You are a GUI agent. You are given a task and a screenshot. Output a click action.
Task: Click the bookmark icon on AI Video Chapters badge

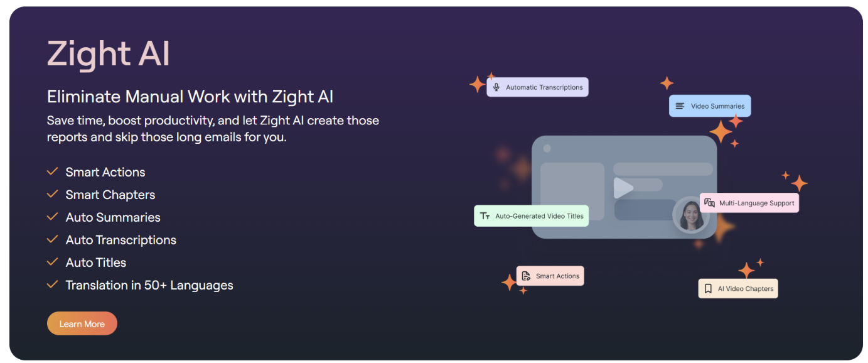(x=707, y=288)
